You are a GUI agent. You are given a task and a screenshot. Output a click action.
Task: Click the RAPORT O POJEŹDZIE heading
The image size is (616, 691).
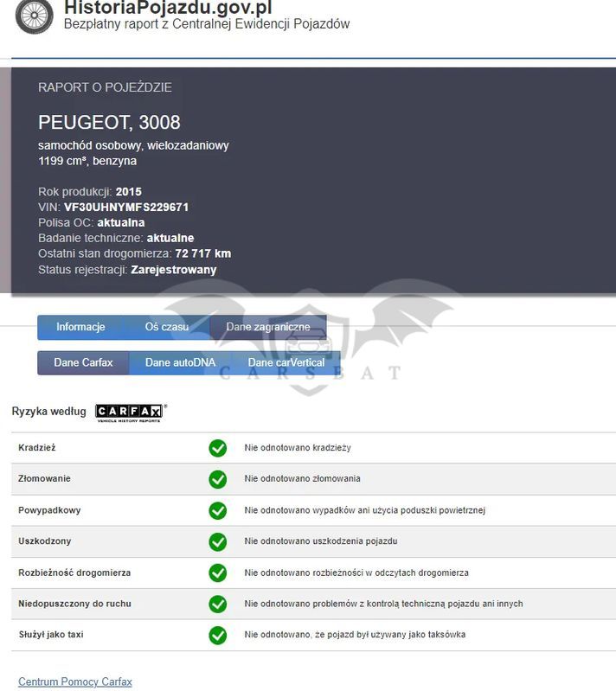[105, 87]
